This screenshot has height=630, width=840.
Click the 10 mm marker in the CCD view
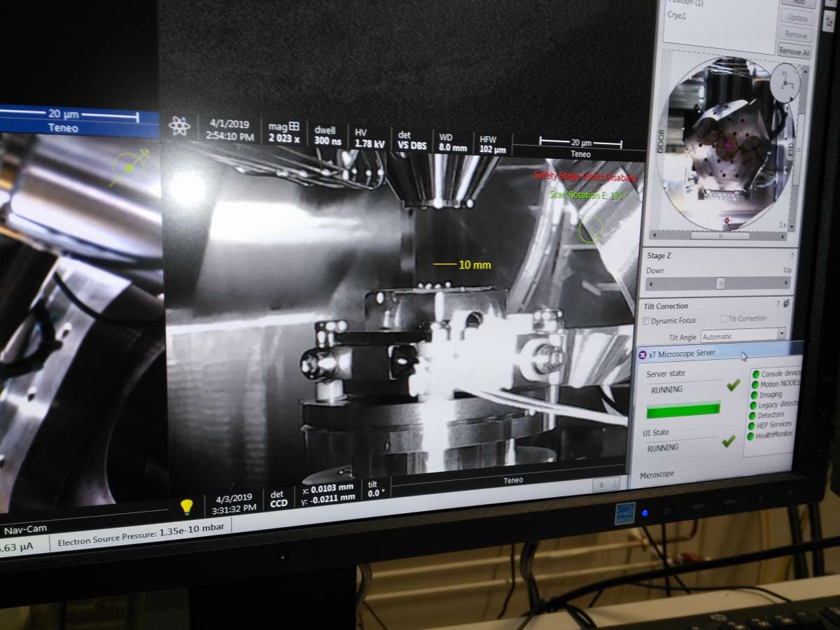click(x=463, y=265)
